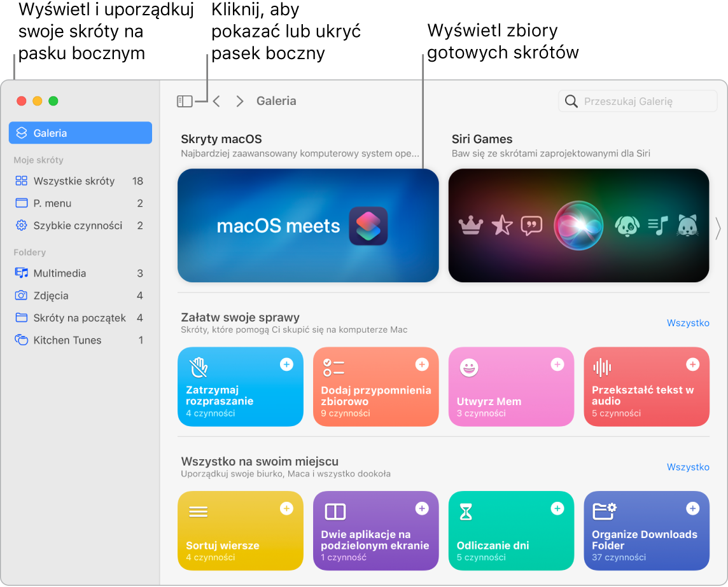Open the Siri Games banner
The height and width of the screenshot is (587, 728).
[x=578, y=226]
